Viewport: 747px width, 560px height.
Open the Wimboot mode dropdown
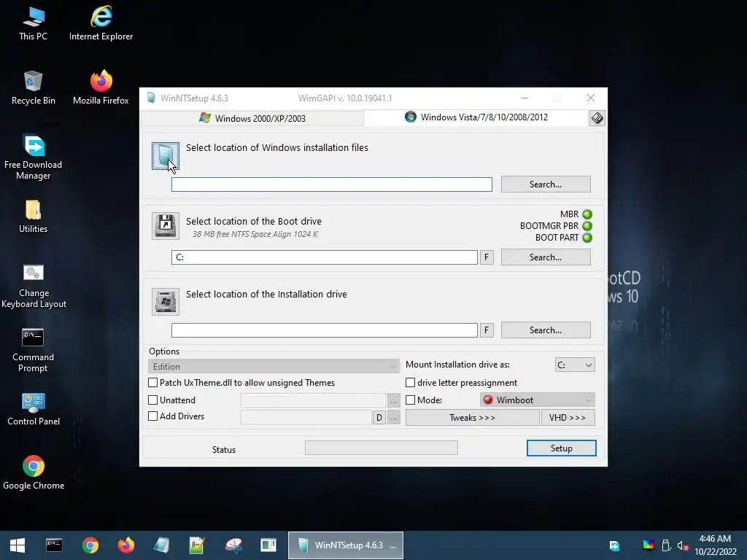pyautogui.click(x=538, y=400)
